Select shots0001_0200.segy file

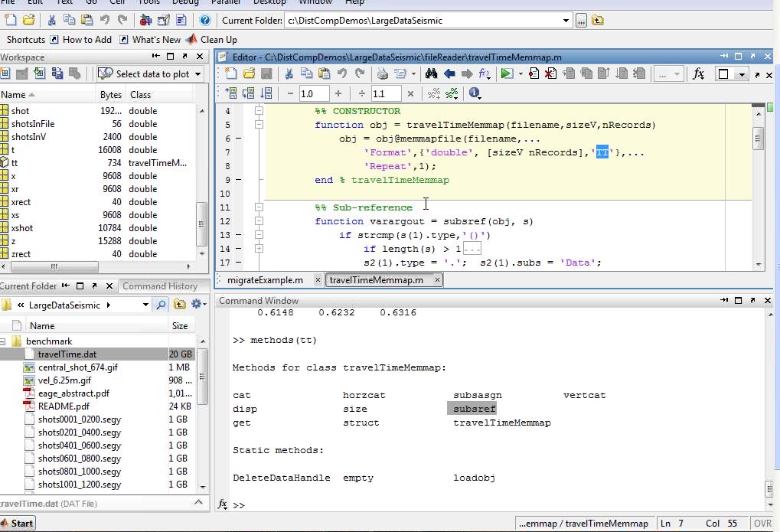[x=80, y=419]
